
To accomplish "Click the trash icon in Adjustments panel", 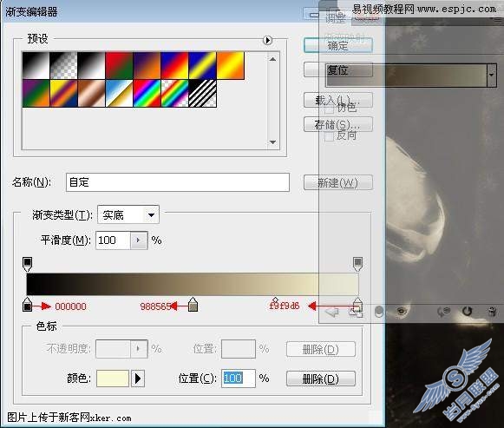I will click(x=492, y=312).
